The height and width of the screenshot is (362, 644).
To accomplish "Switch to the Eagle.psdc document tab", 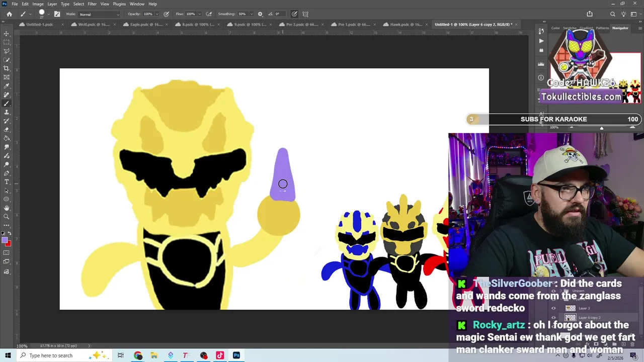I will coord(146,24).
